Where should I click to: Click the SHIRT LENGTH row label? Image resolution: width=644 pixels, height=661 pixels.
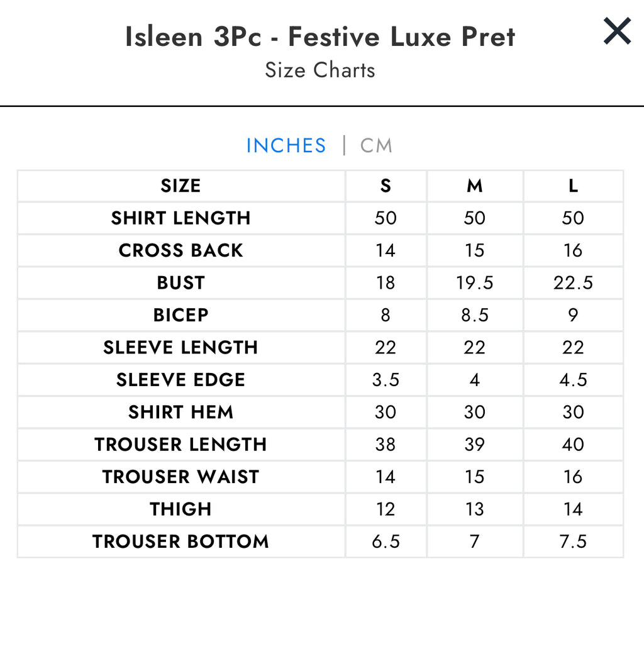(x=180, y=218)
